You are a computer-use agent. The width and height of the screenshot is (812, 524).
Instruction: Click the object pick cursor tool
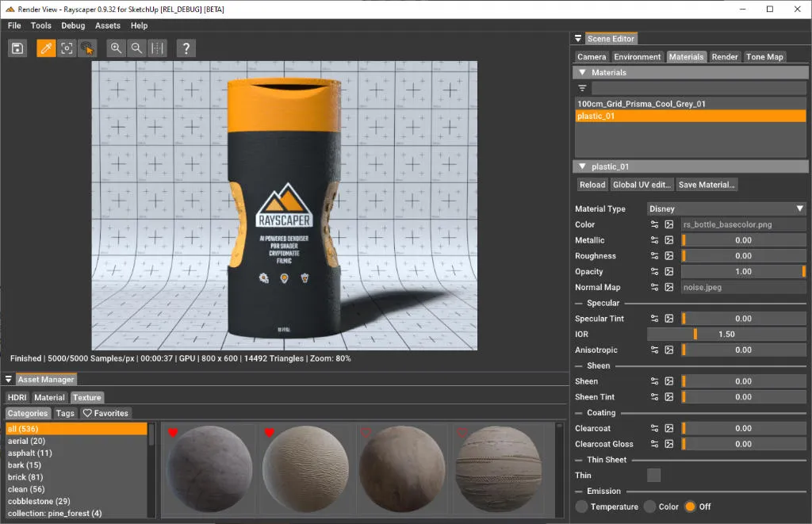pyautogui.click(x=88, y=48)
